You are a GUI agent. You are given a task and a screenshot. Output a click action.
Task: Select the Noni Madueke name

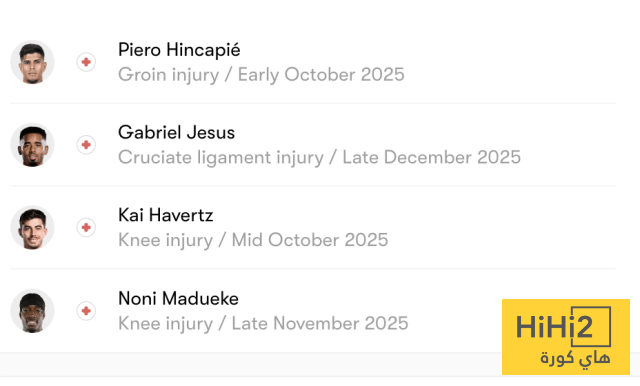coord(178,299)
